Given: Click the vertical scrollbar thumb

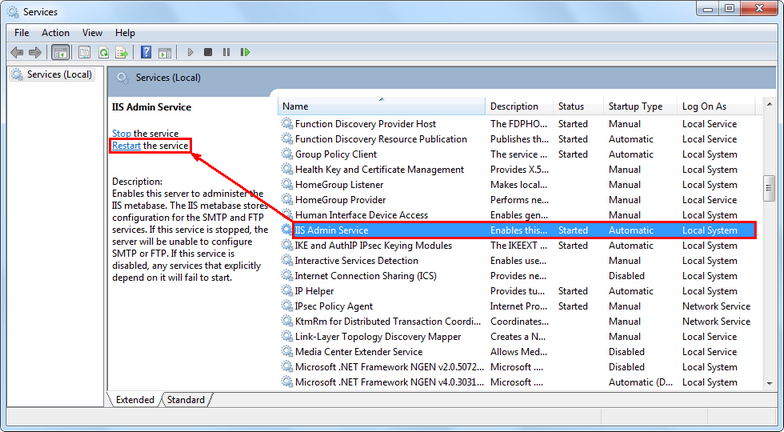Looking at the screenshot, I should pyautogui.click(x=769, y=188).
